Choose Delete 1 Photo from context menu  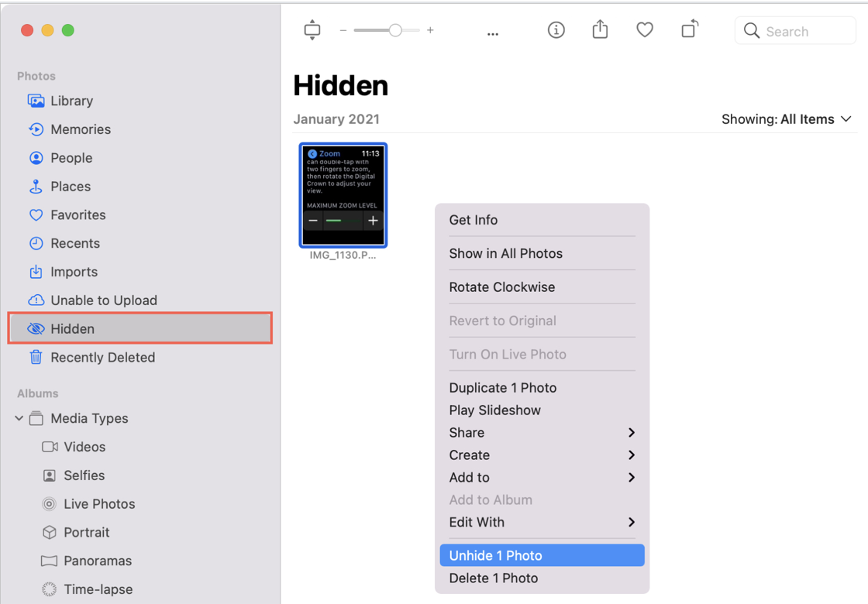pyautogui.click(x=494, y=578)
